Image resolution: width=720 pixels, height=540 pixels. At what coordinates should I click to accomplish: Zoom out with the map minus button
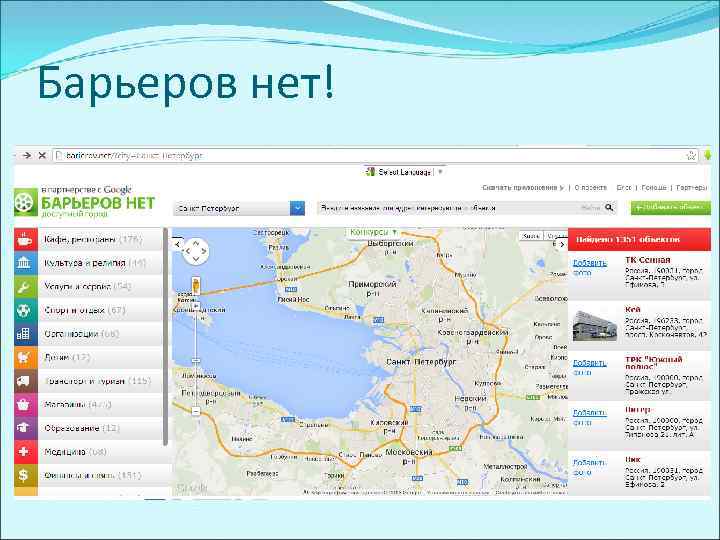196,411
